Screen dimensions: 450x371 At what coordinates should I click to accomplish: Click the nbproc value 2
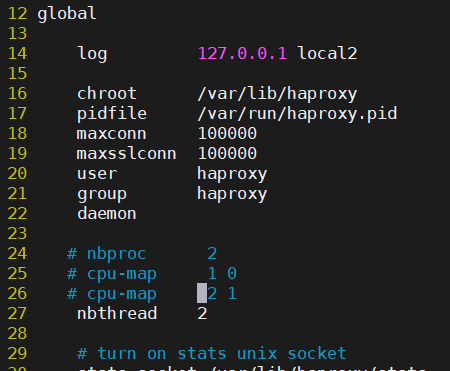click(x=212, y=254)
